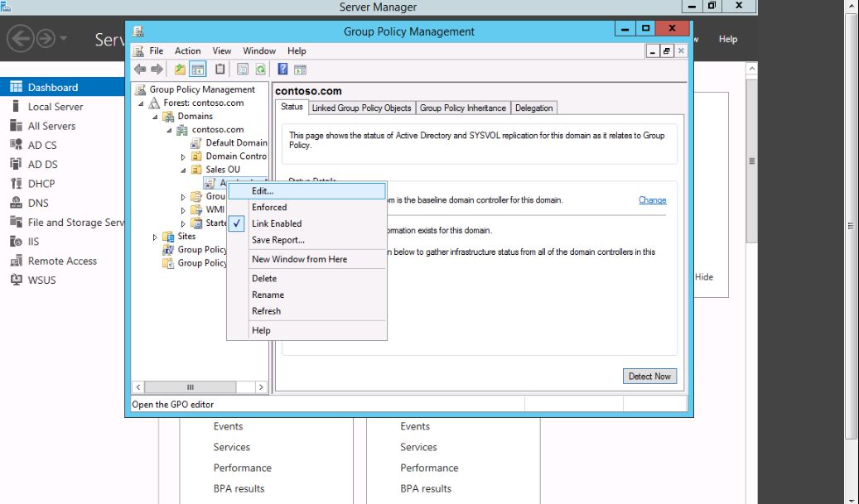
Task: Choose Rename from the context menu
Action: pyautogui.click(x=268, y=295)
